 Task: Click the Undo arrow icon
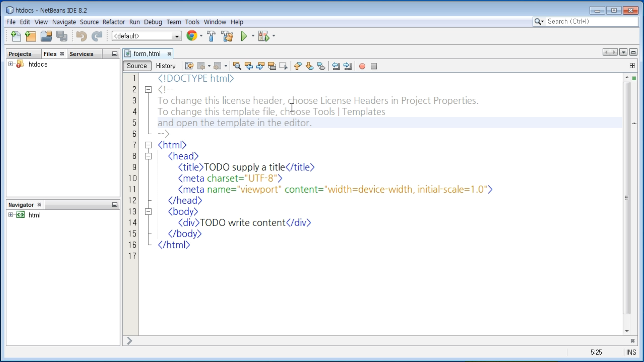[81, 36]
